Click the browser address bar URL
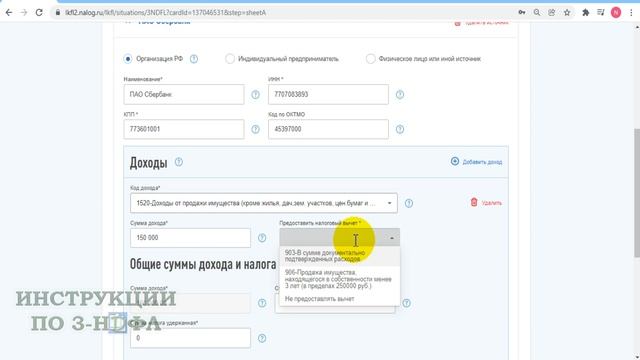The height and width of the screenshot is (360, 640). pyautogui.click(x=165, y=13)
